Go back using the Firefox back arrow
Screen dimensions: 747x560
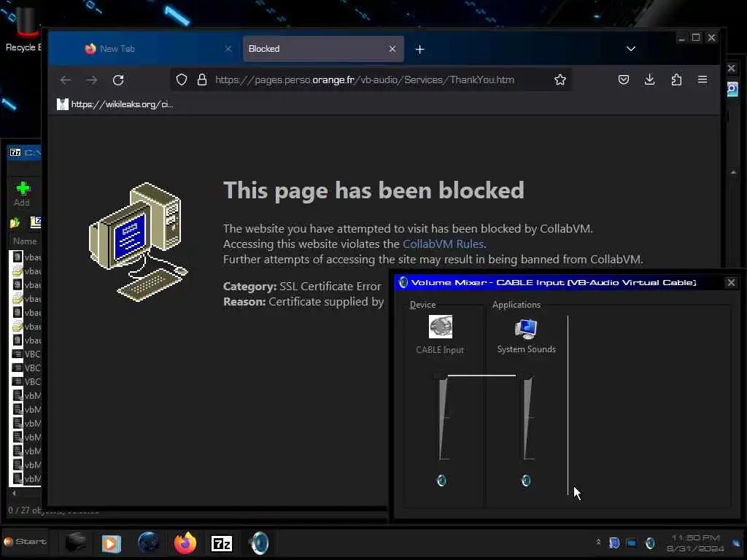65,80
